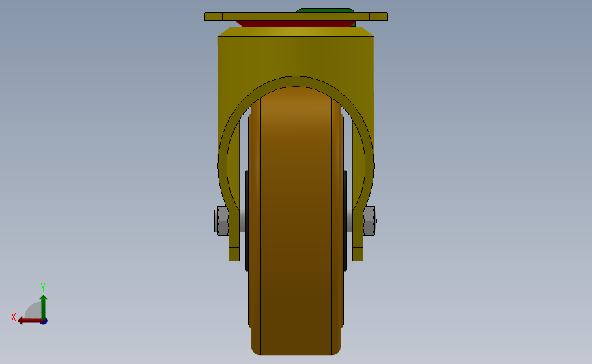This screenshot has width=592, height=364.
Task: Select the left fork leg bottom tab
Action: [234, 254]
